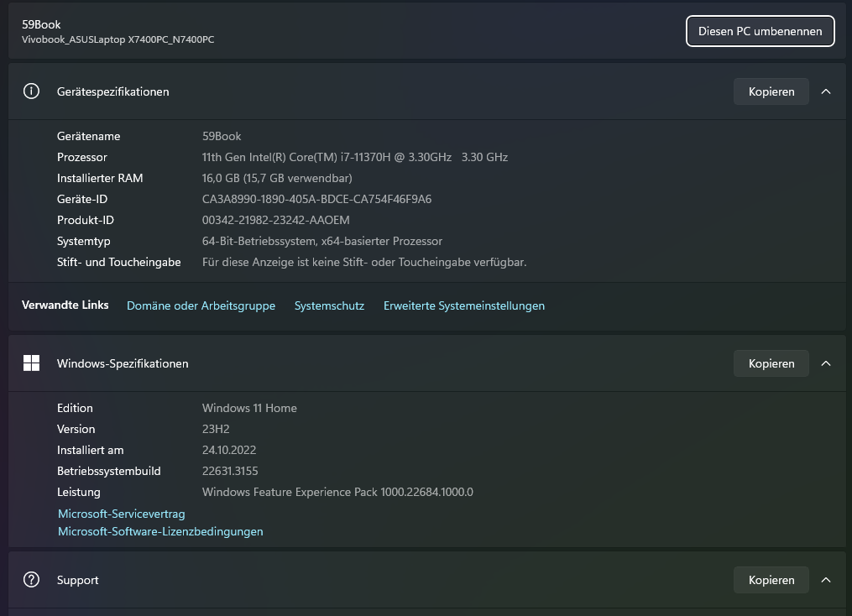
Task: Copy Windows-Spezifikationen with Kopieren button
Action: click(771, 363)
